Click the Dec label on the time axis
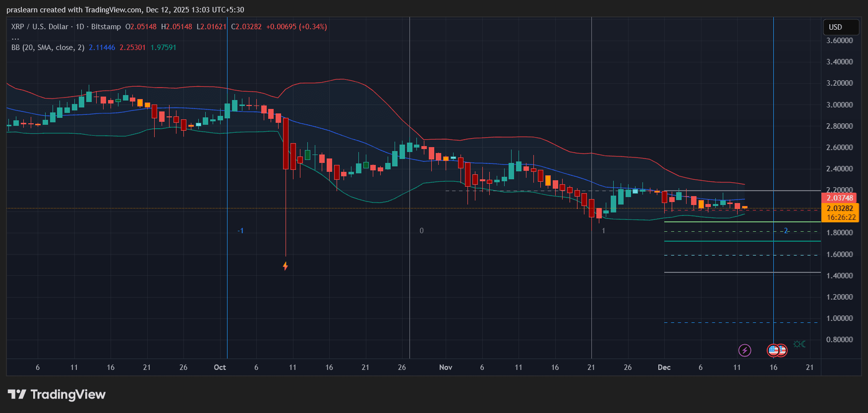This screenshot has height=413, width=868. pyautogui.click(x=664, y=367)
